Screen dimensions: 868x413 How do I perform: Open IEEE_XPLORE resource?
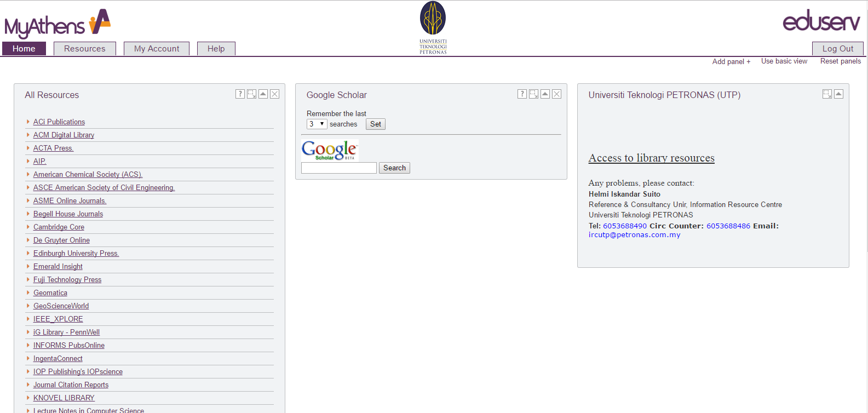pos(58,319)
